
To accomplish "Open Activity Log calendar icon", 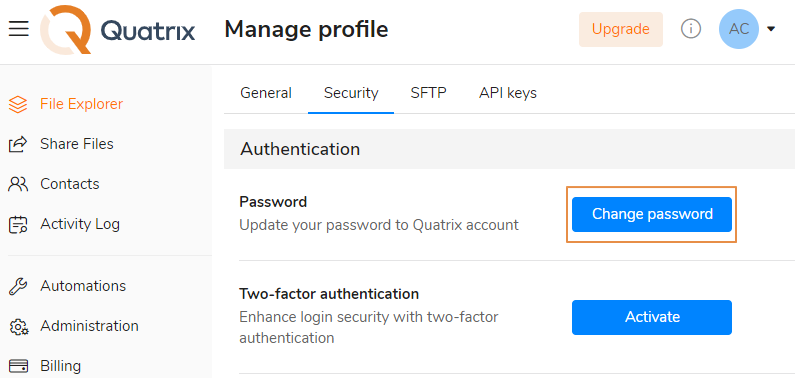I will pyautogui.click(x=18, y=224).
